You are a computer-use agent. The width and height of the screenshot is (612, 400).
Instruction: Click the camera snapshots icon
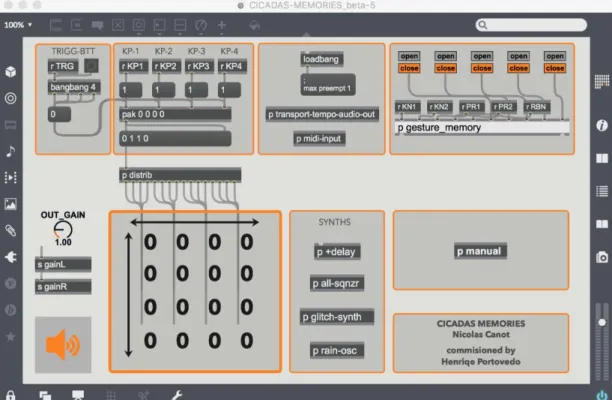click(x=602, y=258)
